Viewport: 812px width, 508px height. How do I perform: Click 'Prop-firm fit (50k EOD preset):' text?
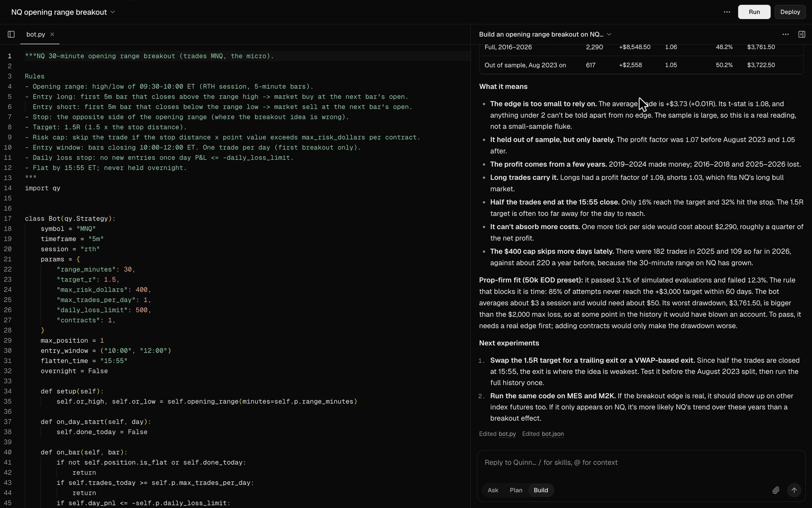pyautogui.click(x=531, y=280)
